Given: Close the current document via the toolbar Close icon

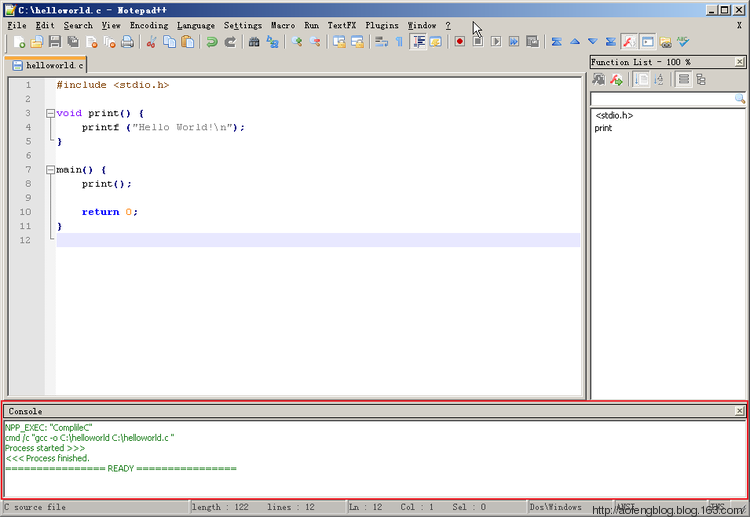Looking at the screenshot, I should click(91, 42).
